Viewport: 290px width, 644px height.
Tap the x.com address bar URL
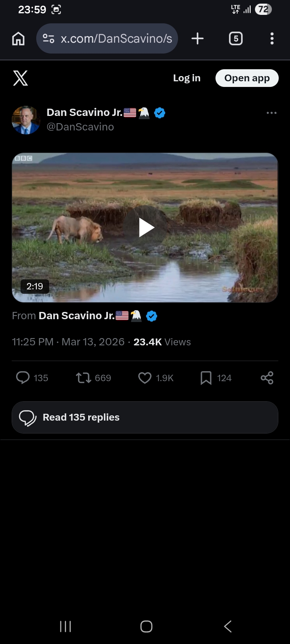116,39
